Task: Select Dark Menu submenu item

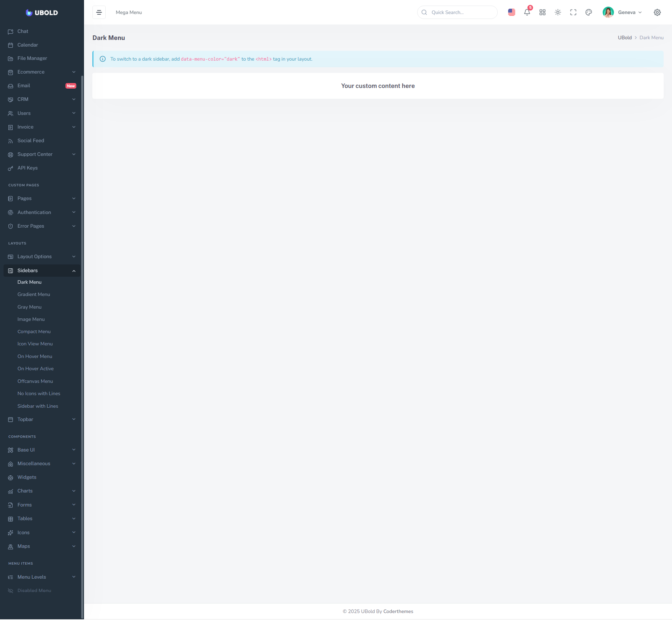Action: 29,282
